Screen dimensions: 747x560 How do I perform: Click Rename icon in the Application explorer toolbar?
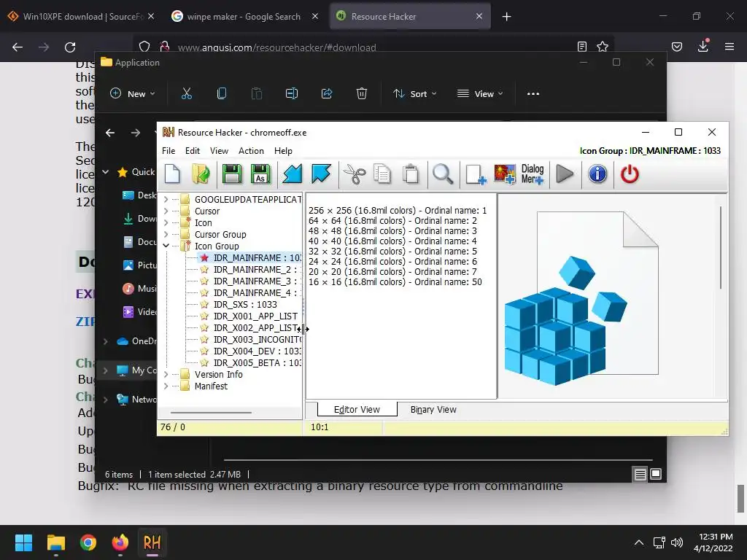[x=292, y=94]
